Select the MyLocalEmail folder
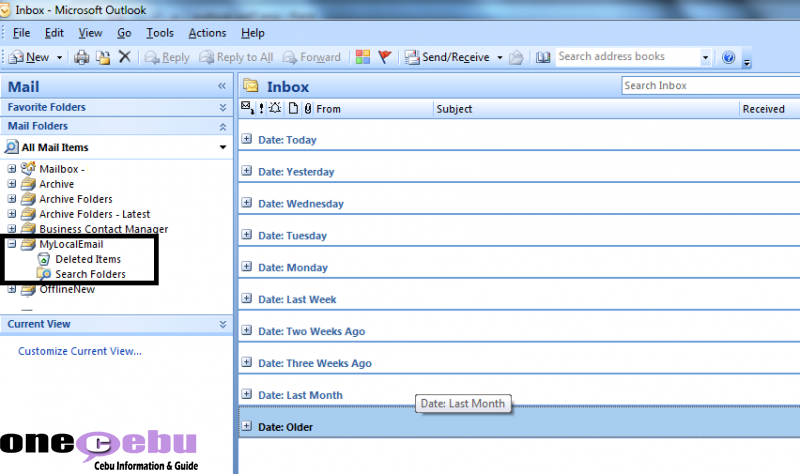 [71, 244]
